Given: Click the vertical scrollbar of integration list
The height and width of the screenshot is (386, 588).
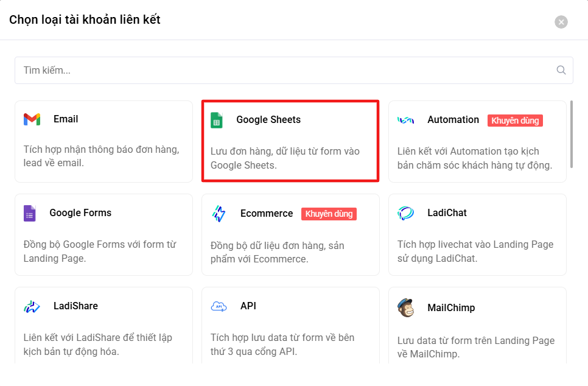Looking at the screenshot, I should 572,135.
